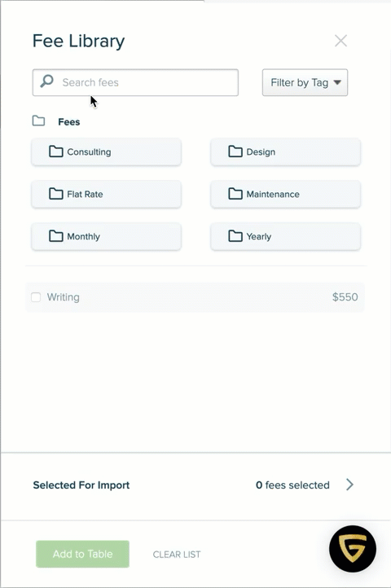This screenshot has width=391, height=588.
Task: Check the Writing fee checkbox
Action: click(x=36, y=297)
